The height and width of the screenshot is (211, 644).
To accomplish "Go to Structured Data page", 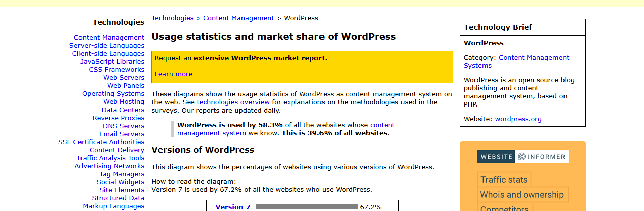I will point(118,198).
